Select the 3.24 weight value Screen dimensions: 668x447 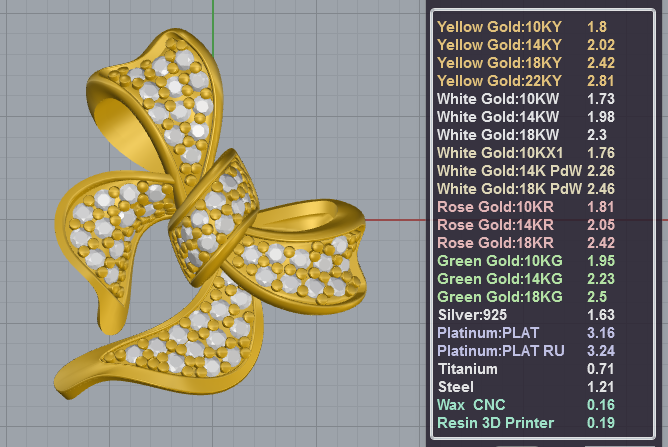601,351
